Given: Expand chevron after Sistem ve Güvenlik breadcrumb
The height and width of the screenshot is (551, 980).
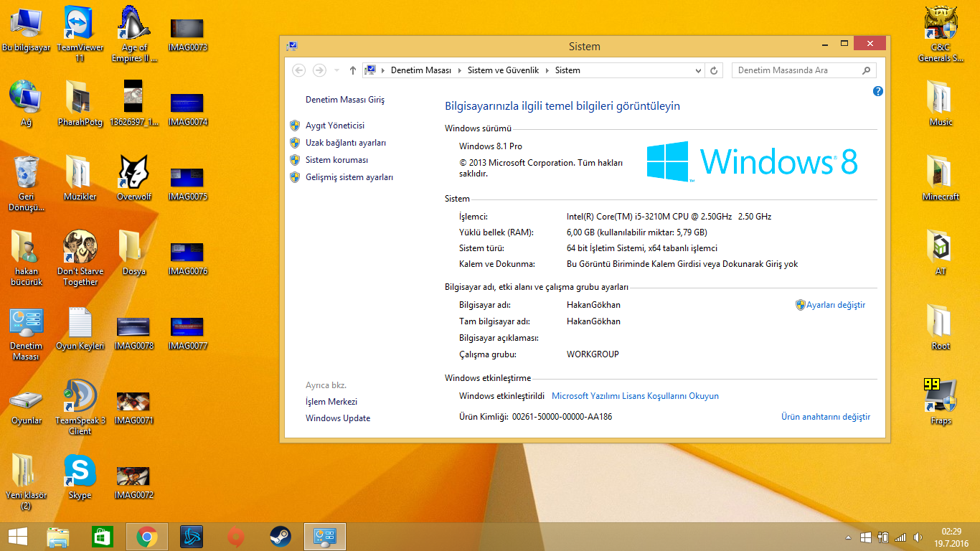Looking at the screenshot, I should pos(547,70).
